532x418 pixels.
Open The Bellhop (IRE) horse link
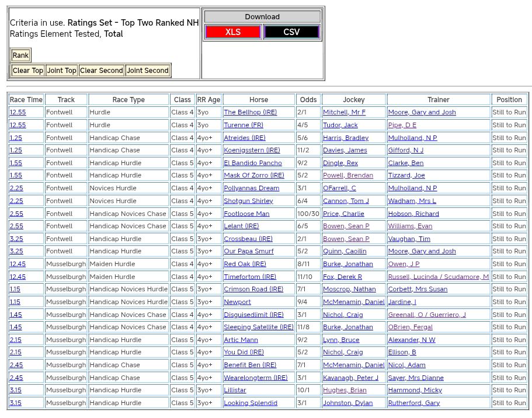250,112
